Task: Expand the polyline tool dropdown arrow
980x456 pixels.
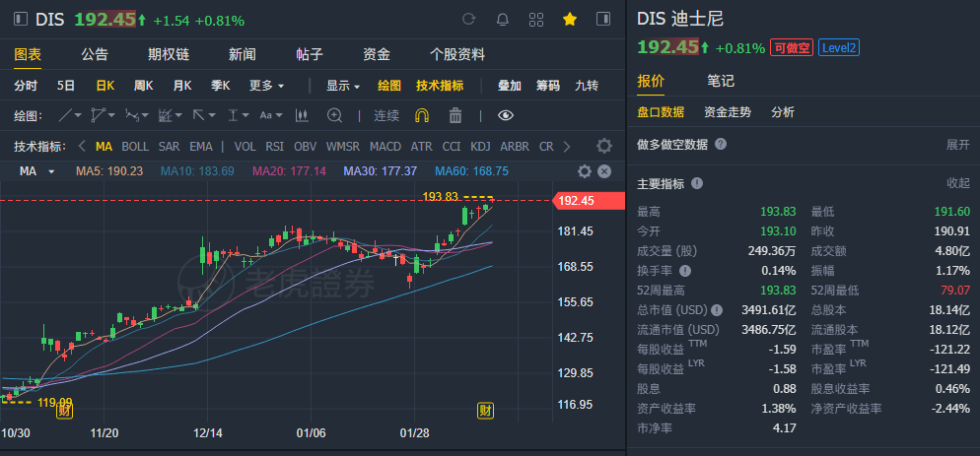Action: tap(111, 115)
